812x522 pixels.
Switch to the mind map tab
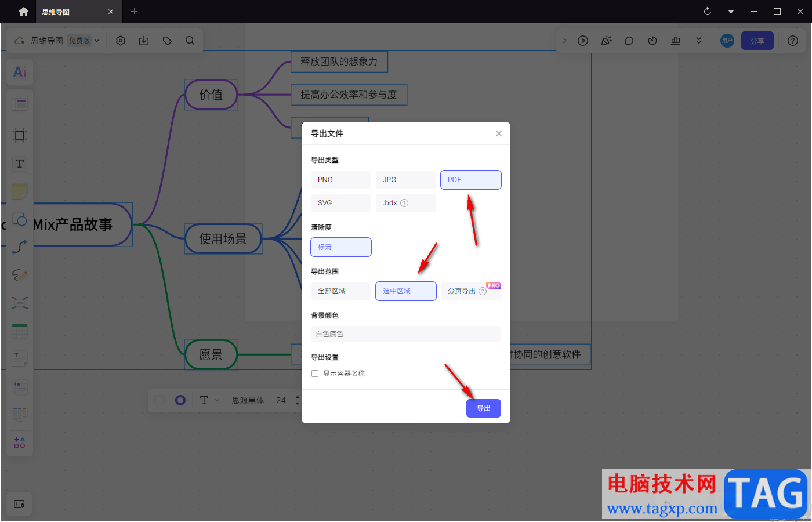[x=56, y=12]
